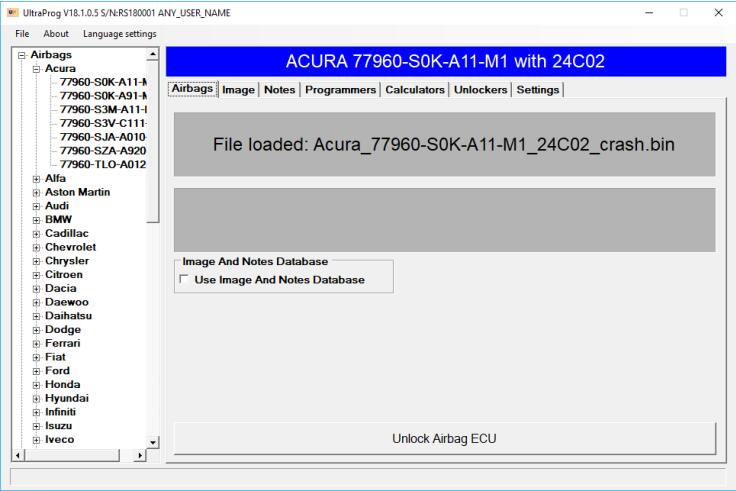Expand the BMW tree node
736x491 pixels.
tap(36, 220)
